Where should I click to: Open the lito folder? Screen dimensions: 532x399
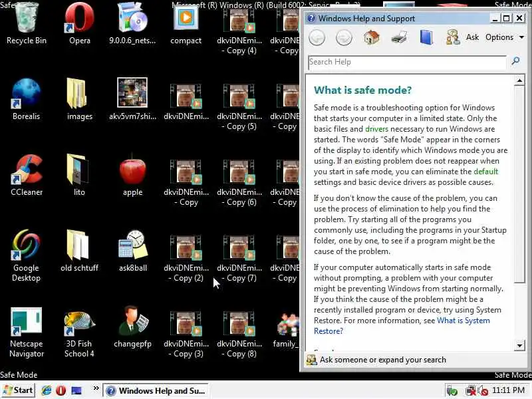[x=79, y=175]
